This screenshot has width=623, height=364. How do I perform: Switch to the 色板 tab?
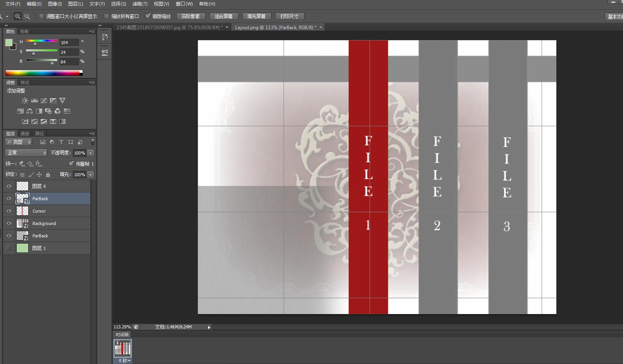(x=24, y=31)
